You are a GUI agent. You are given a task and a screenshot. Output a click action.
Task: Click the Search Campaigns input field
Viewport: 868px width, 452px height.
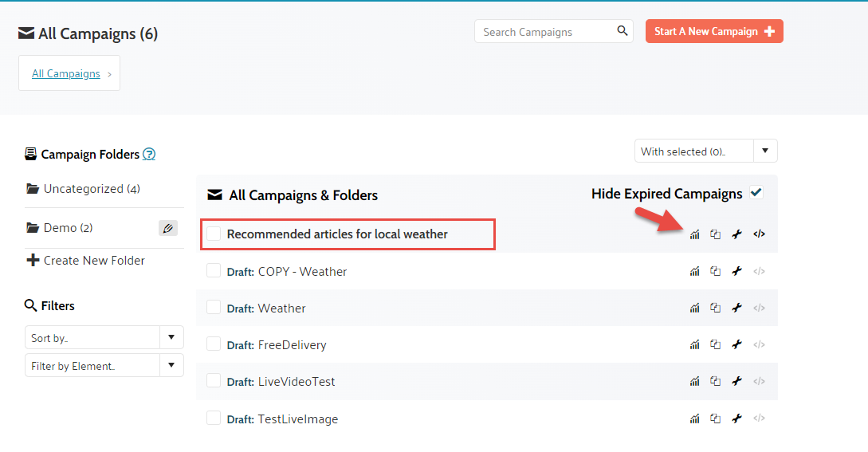546,32
